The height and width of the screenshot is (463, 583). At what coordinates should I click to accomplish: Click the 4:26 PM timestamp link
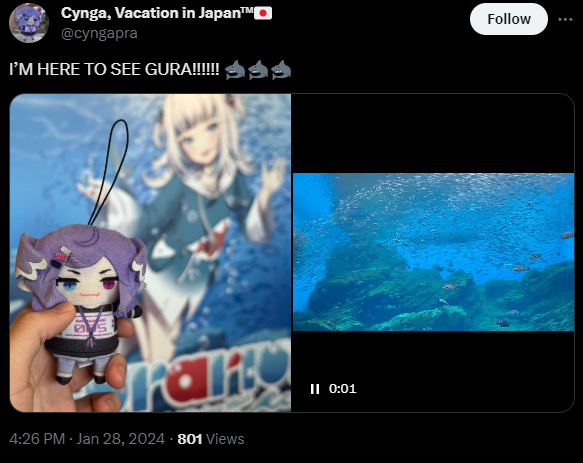pos(37,439)
